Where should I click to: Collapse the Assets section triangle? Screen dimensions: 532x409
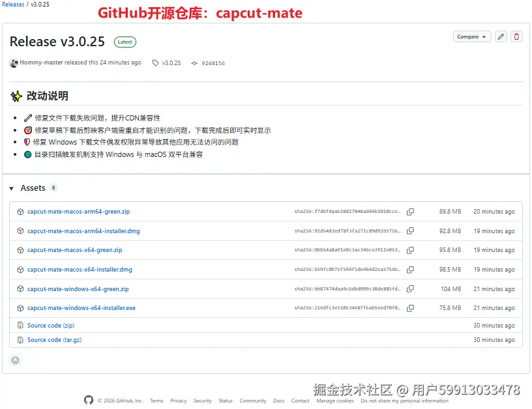(12, 188)
